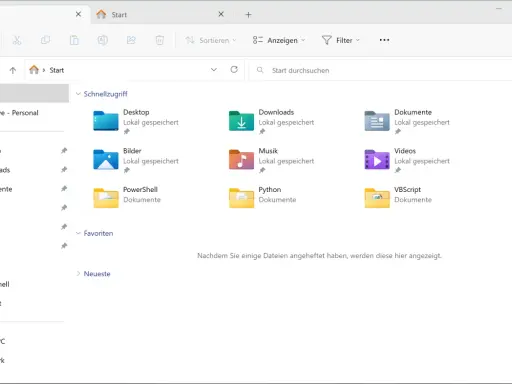Click the Delete trash can icon
This screenshot has height=384, width=512.
click(160, 40)
